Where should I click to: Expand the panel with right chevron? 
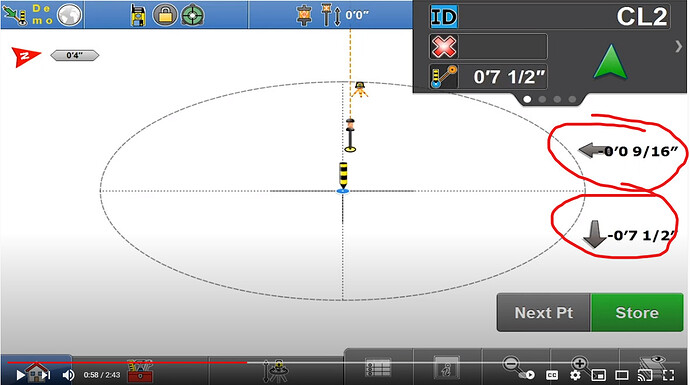tap(679, 46)
